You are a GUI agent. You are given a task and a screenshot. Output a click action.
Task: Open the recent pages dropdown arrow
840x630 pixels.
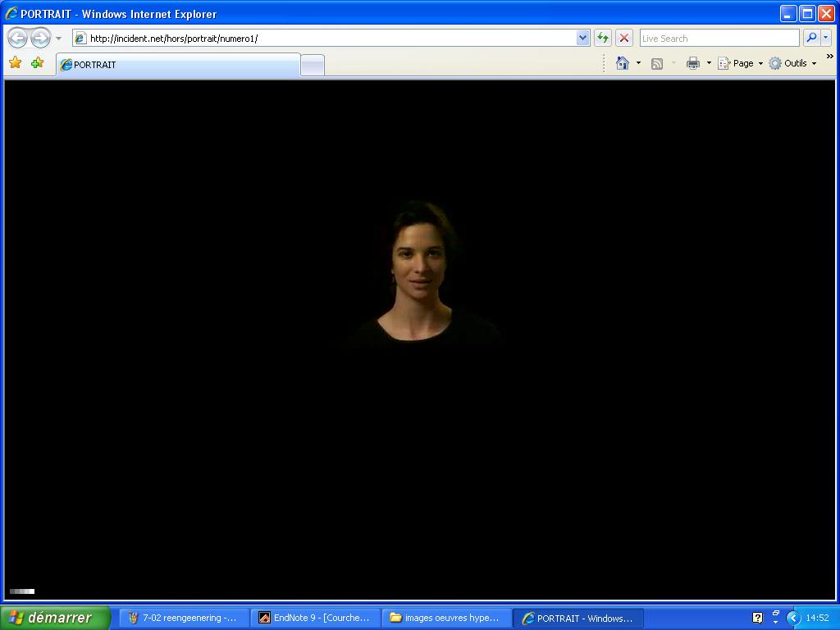pyautogui.click(x=58, y=39)
